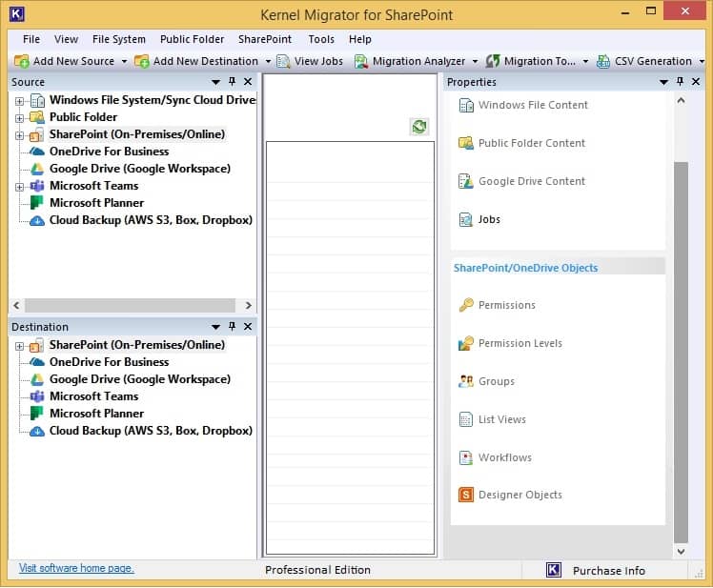Click the Properties panel vertical scrollbar thumb
Screen dimensions: 713x588
tap(681, 352)
